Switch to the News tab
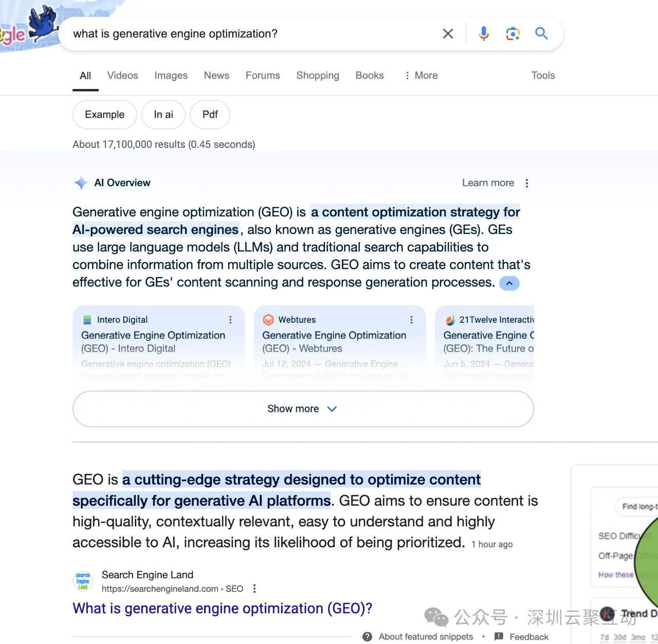Screen dimensions: 658x644 [x=216, y=76]
